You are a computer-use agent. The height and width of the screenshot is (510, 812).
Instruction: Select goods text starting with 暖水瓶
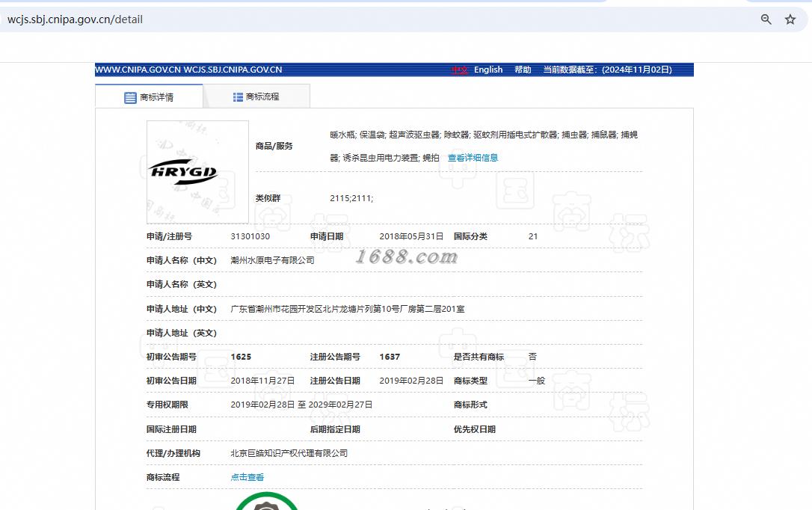coord(484,146)
